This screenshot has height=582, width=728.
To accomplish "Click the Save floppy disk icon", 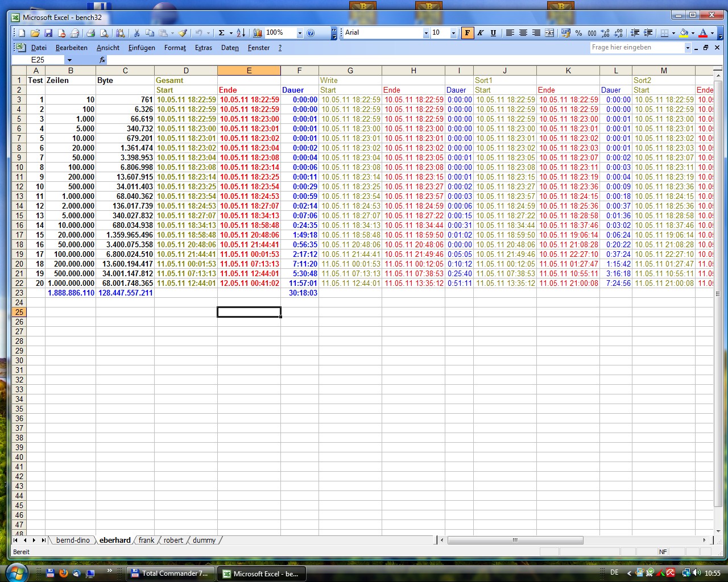I will (x=48, y=33).
